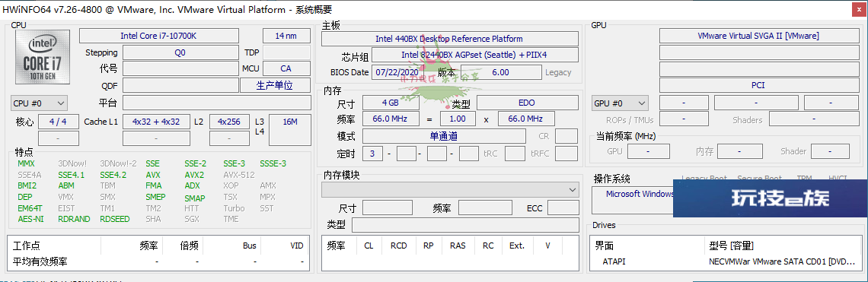This screenshot has height=282, width=868.
Task: Click the DEP feature flag
Action: coord(25,197)
